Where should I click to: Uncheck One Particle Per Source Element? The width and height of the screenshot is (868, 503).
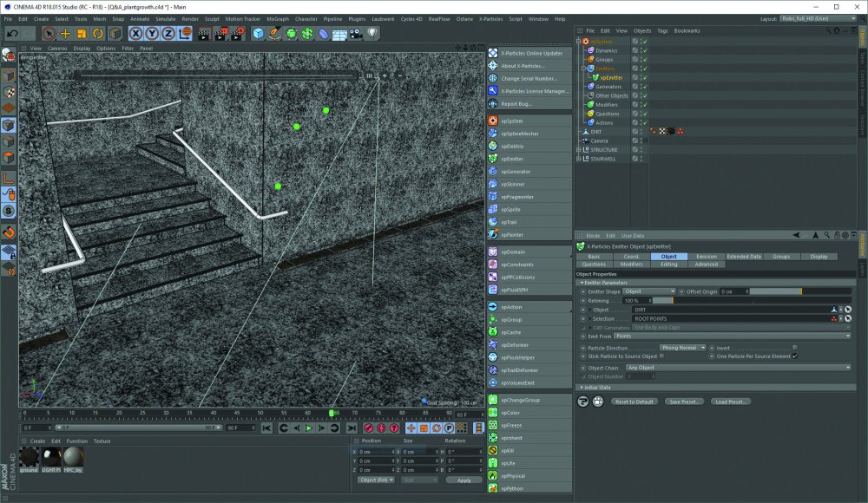point(795,356)
